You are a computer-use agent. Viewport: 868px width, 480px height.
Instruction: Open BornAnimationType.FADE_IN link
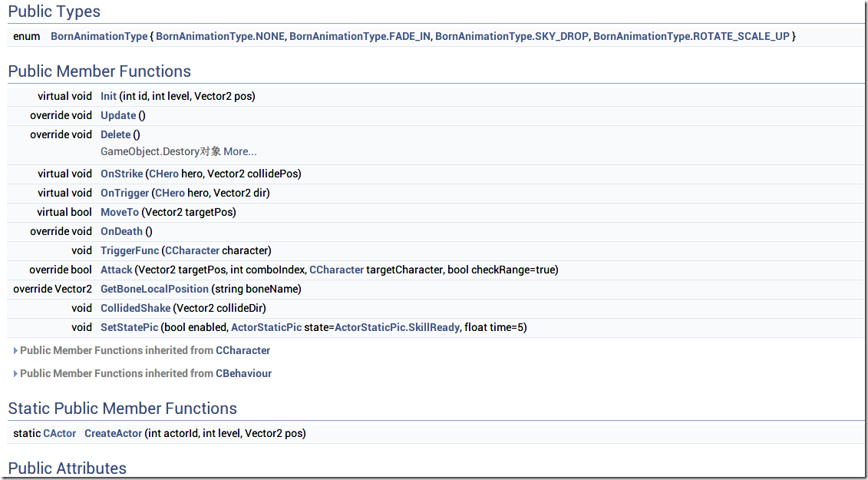360,37
